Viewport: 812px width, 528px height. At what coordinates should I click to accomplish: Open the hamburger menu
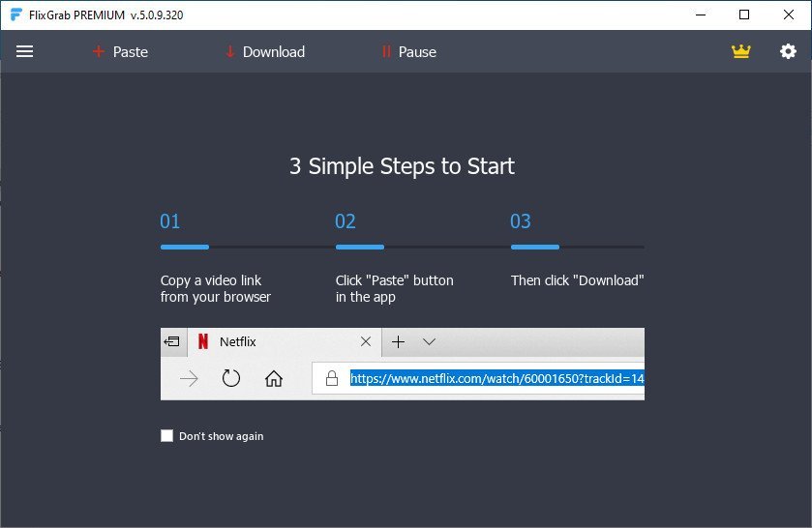[x=24, y=51]
